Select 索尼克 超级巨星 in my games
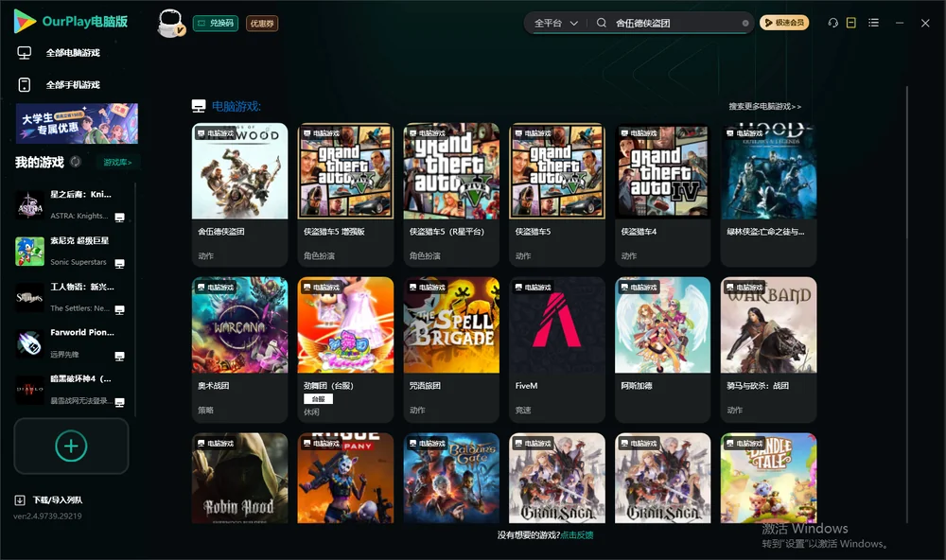The width and height of the screenshot is (946, 560). [x=71, y=251]
